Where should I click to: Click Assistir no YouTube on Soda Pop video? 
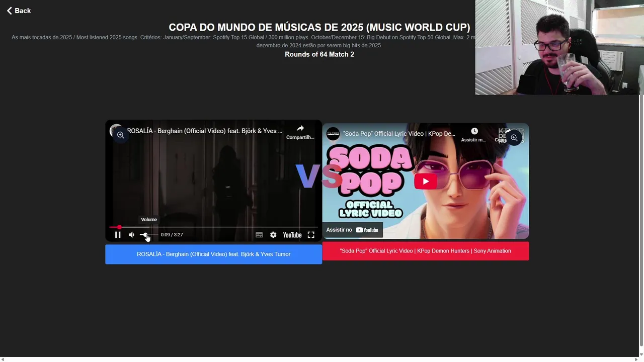pos(352,230)
